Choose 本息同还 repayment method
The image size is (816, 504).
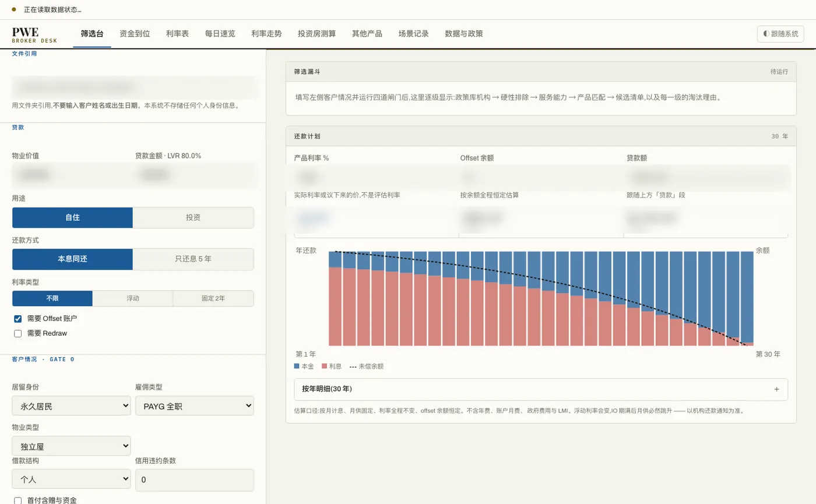[x=72, y=259]
